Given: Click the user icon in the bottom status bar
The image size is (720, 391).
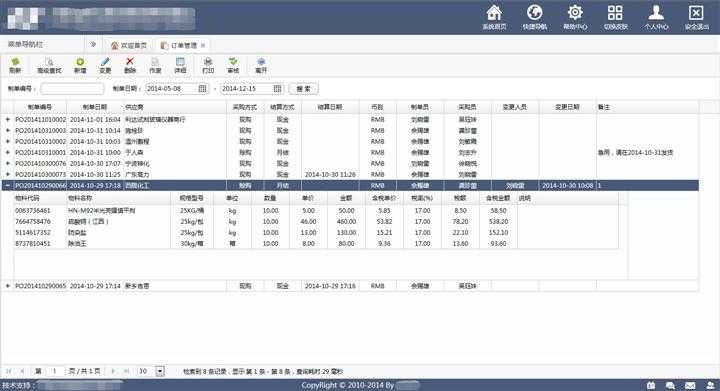Looking at the screenshot, I should pos(710,385).
